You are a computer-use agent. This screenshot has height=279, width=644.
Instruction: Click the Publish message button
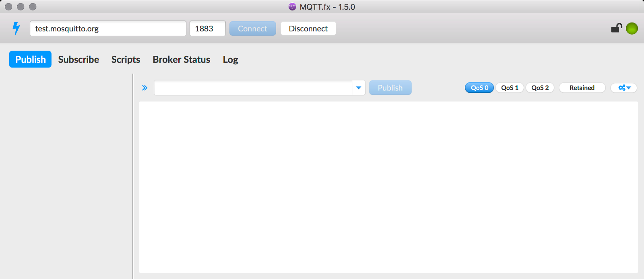coord(390,88)
